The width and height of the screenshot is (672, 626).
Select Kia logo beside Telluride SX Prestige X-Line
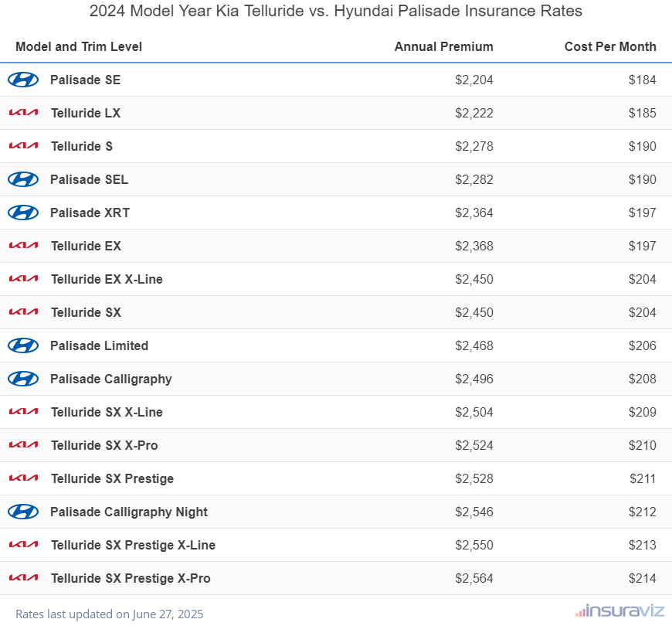click(x=24, y=545)
